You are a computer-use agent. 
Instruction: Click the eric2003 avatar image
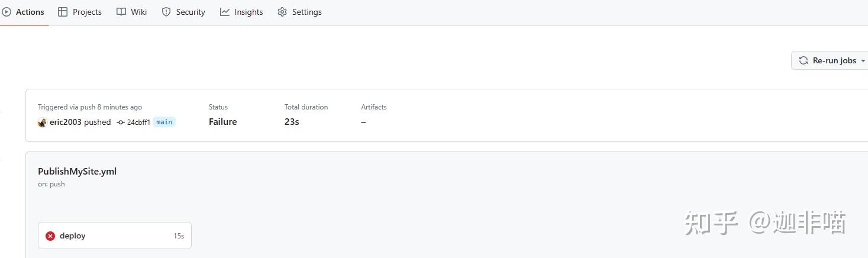click(x=42, y=122)
